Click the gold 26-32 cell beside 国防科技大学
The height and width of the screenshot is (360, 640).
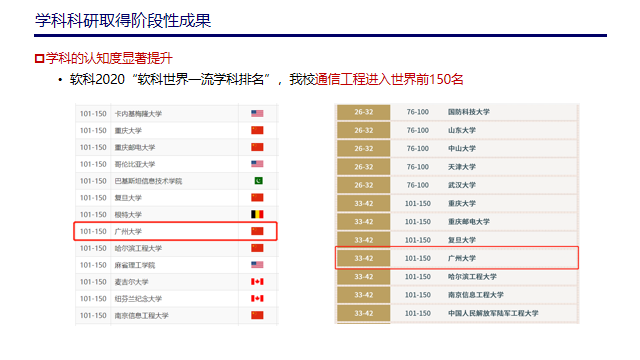[364, 112]
